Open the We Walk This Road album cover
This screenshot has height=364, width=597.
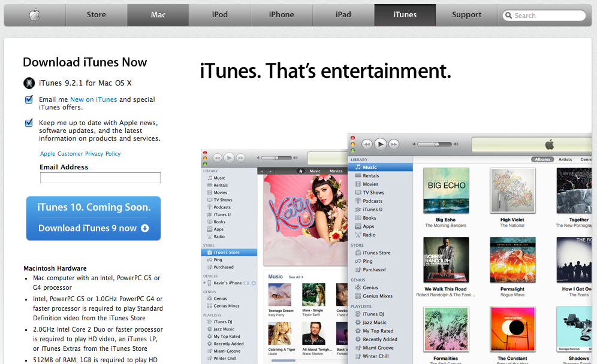coord(446,260)
